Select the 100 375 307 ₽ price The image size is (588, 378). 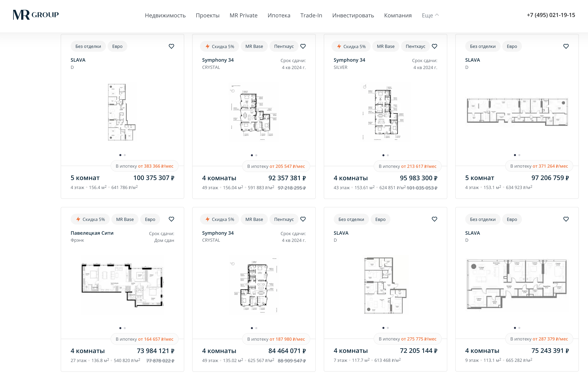154,178
